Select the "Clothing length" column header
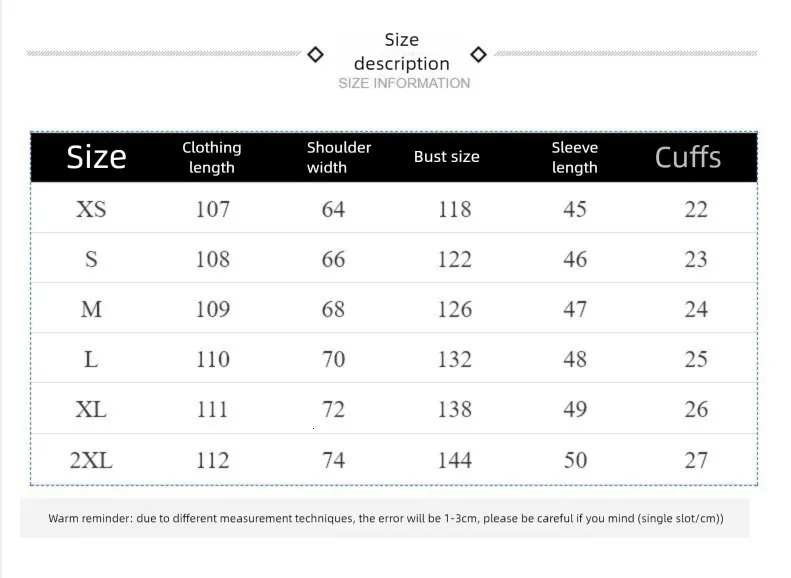Screen dimensions: 791x578 tap(212, 157)
